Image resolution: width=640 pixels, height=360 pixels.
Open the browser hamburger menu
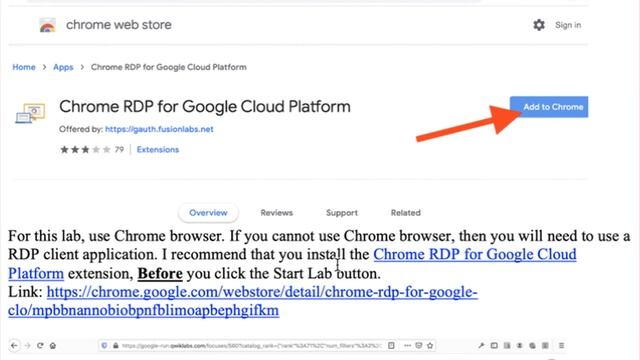click(561, 345)
